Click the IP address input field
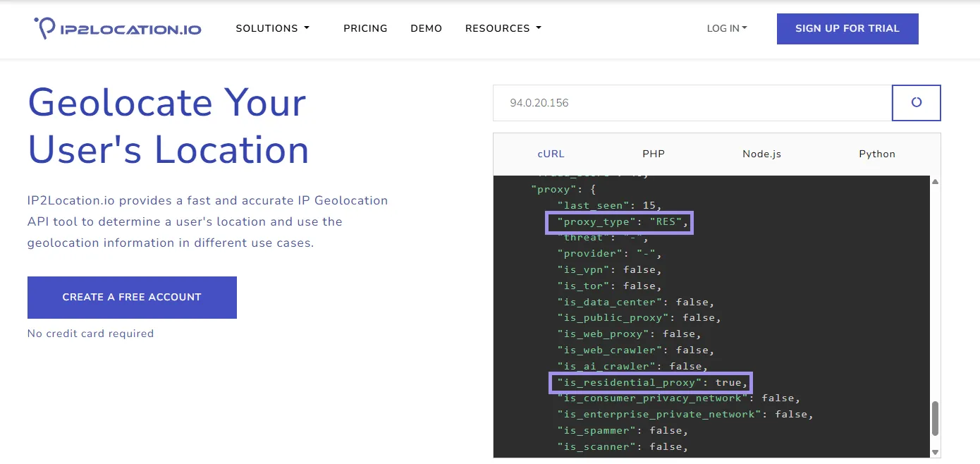 click(x=692, y=103)
